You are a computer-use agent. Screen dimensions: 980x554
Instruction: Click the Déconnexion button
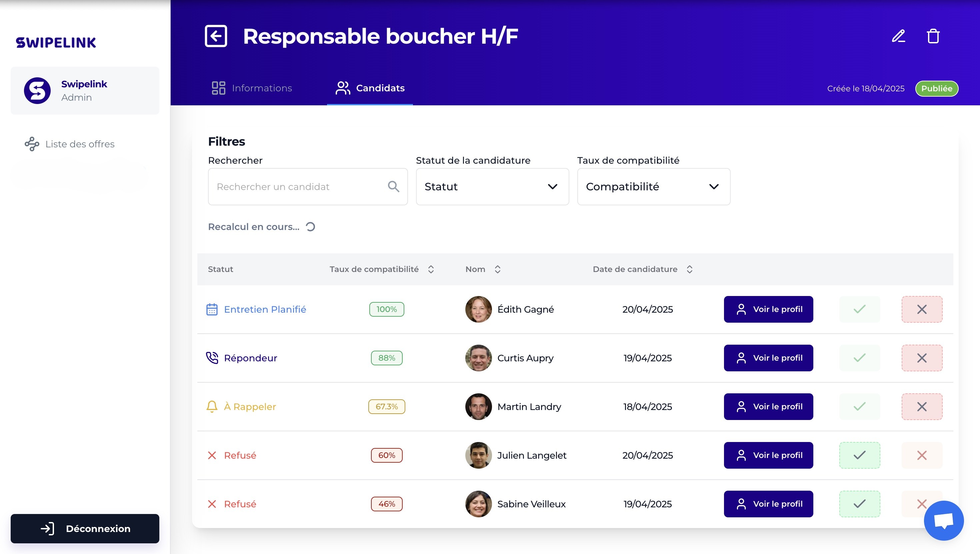pos(85,529)
